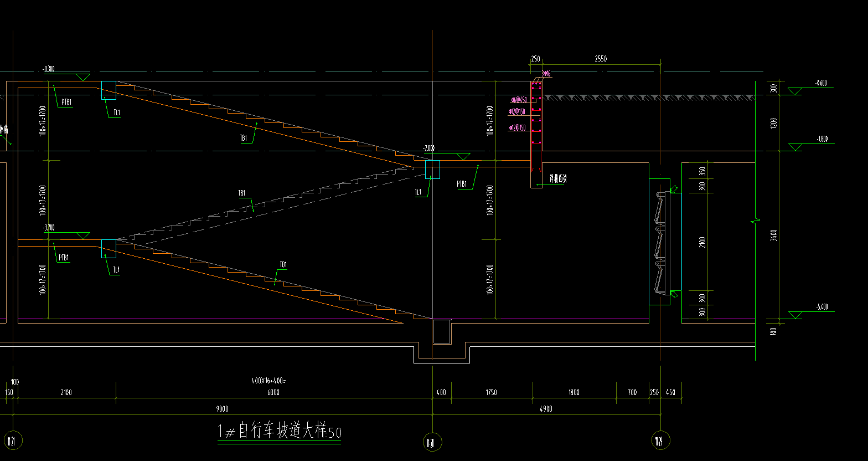
Task: Click the PTB1 label under -3.700 elevation
Action: [x=64, y=257]
